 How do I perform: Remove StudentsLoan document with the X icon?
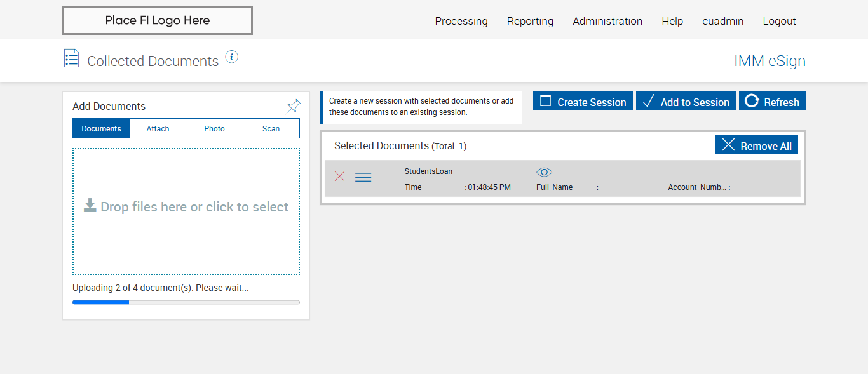340,177
